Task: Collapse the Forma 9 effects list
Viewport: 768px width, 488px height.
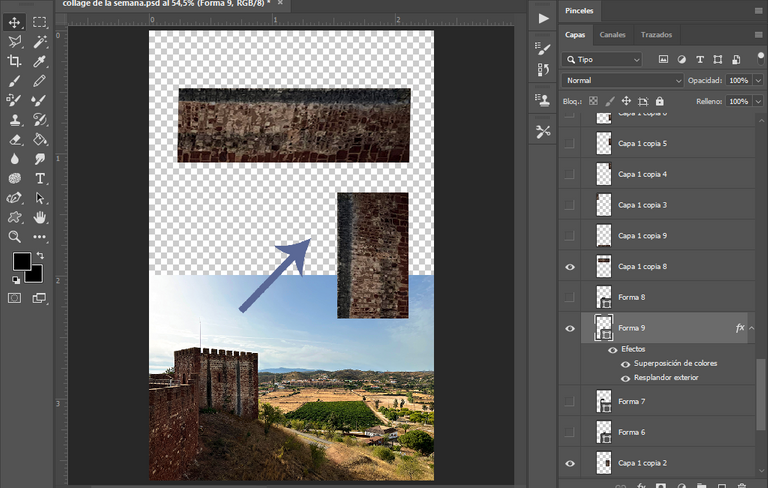Action: coord(752,328)
